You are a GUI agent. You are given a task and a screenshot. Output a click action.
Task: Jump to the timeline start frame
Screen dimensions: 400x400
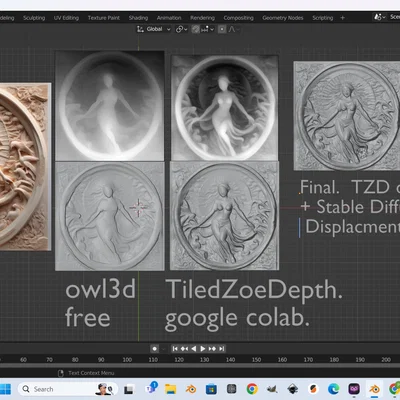point(175,349)
